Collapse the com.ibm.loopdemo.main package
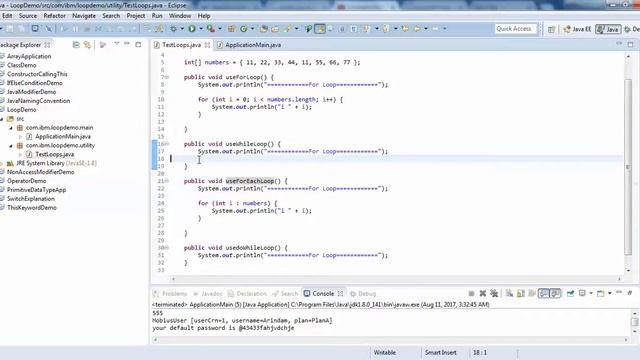Screen dimensions: 640x360 [11, 128]
